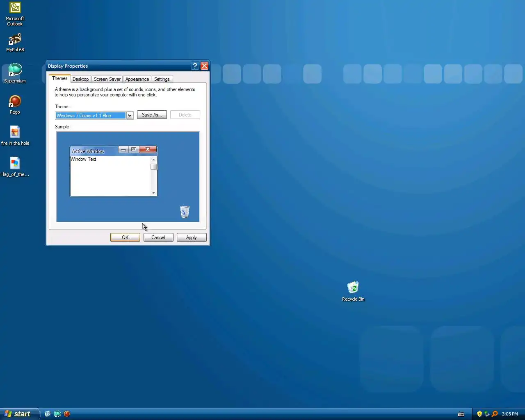Click the sample window's minimize button
This screenshot has height=420, width=525.
click(123, 149)
